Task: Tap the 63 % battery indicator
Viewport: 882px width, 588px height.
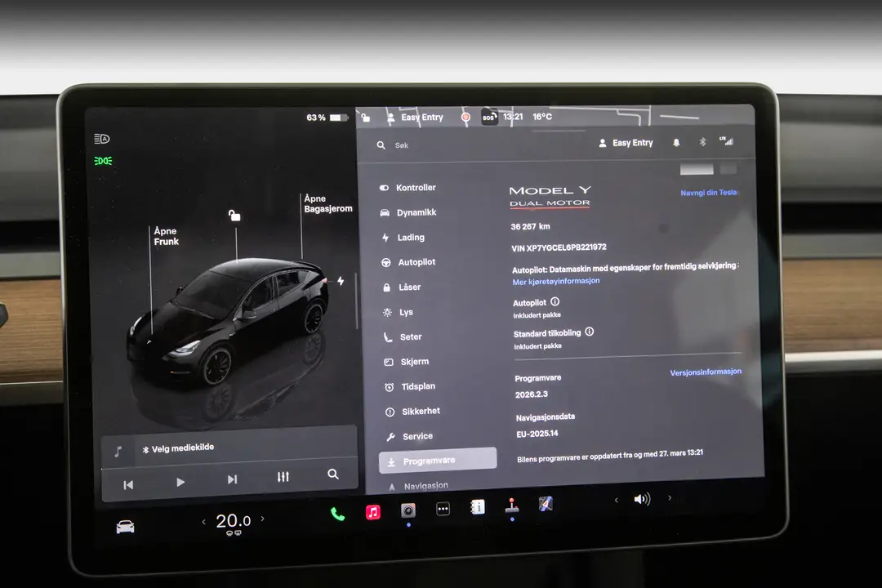Action: pyautogui.click(x=327, y=118)
